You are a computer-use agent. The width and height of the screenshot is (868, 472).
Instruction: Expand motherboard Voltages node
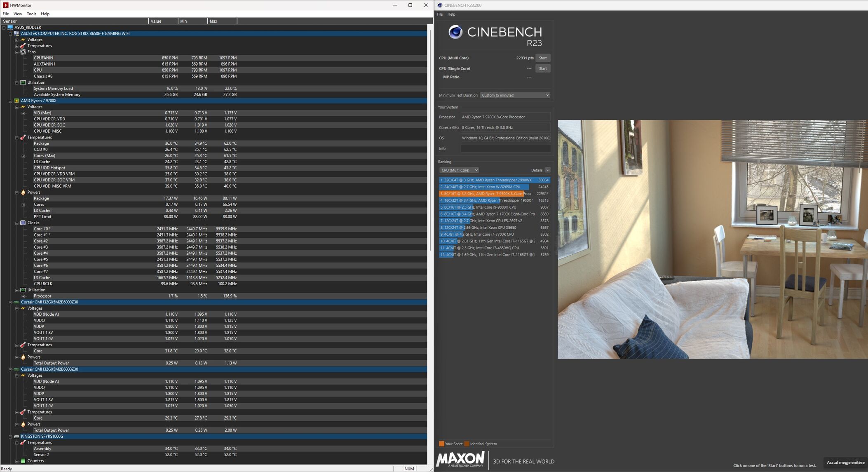point(17,40)
